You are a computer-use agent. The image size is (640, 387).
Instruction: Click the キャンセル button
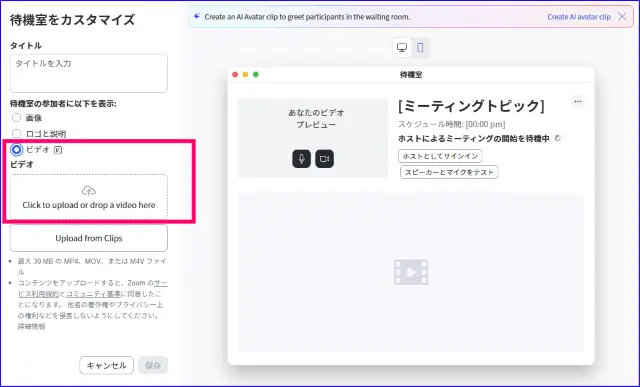pyautogui.click(x=107, y=365)
